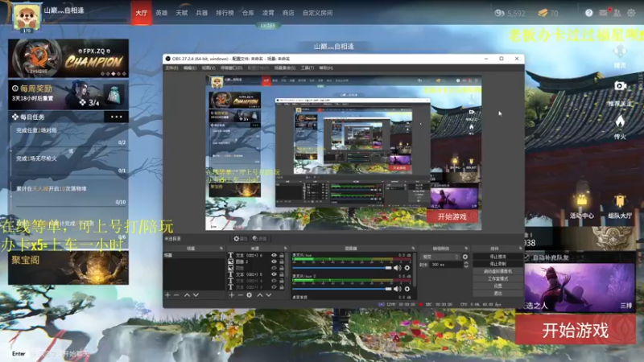Image resolution: width=644 pixels, height=362 pixels.
Task: Add a new source in OBS sources panel
Action: (x=232, y=295)
